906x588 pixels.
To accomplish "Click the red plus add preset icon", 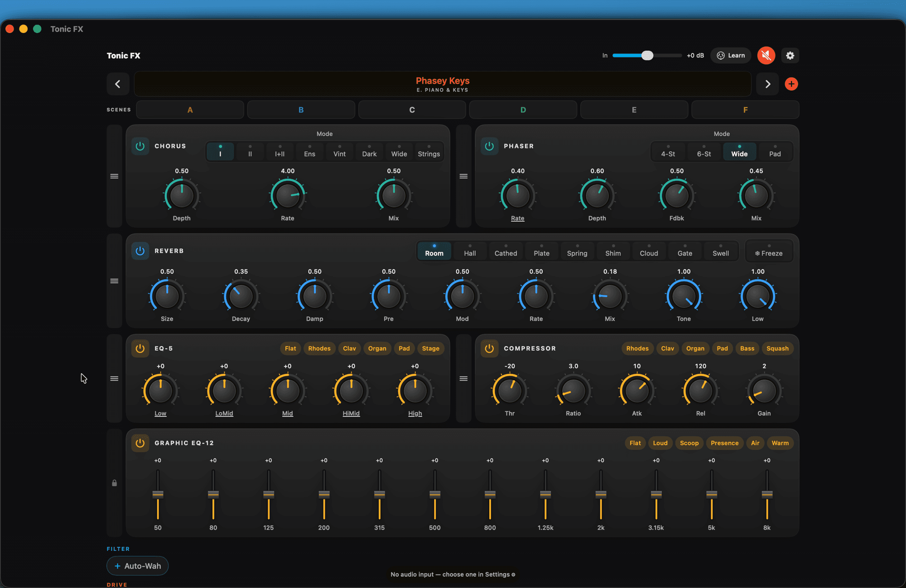I will click(791, 84).
